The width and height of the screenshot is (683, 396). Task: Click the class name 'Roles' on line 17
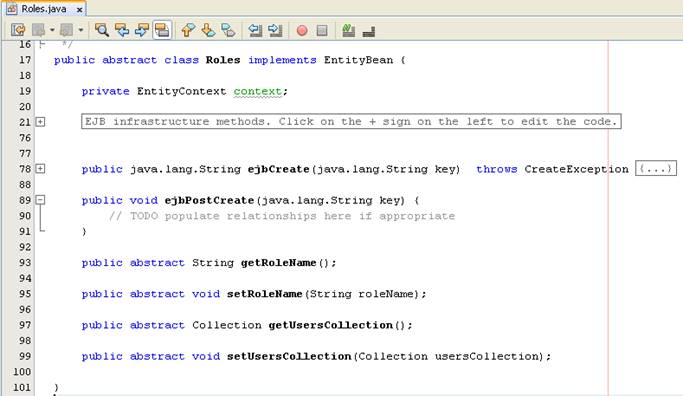coord(223,60)
